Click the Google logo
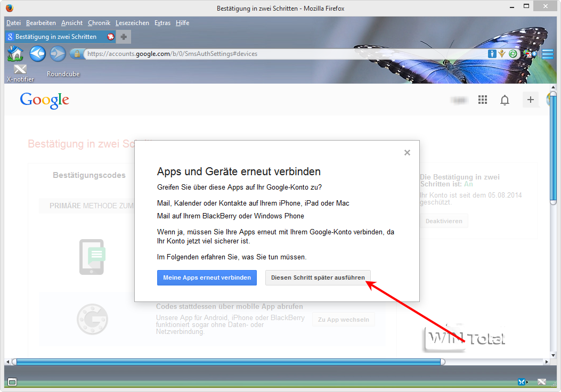This screenshot has width=561, height=392. point(44,100)
